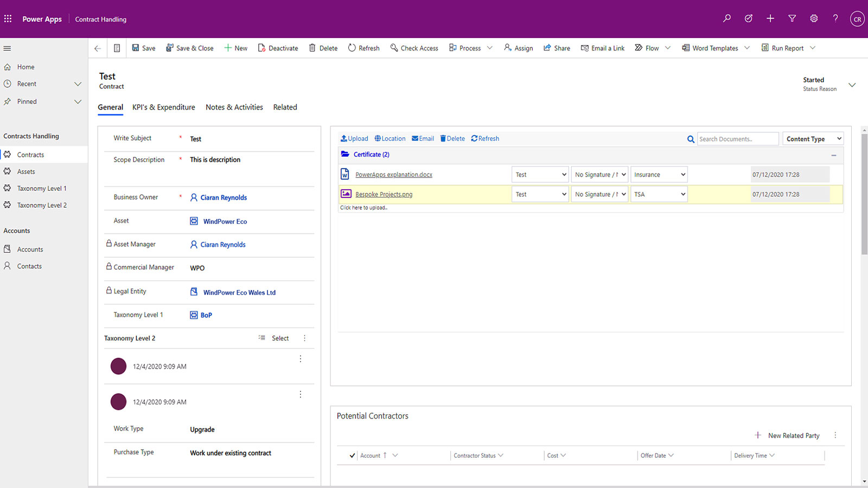
Task: Save the contract record
Action: (x=144, y=48)
